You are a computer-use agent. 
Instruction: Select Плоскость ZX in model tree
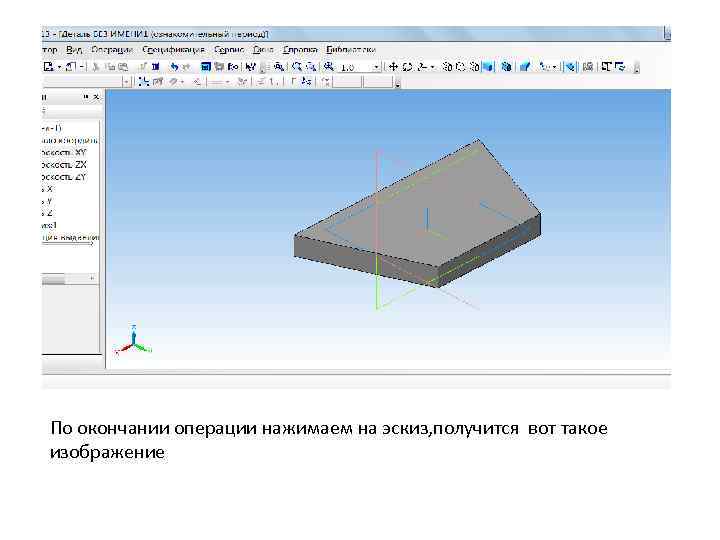pyautogui.click(x=64, y=164)
